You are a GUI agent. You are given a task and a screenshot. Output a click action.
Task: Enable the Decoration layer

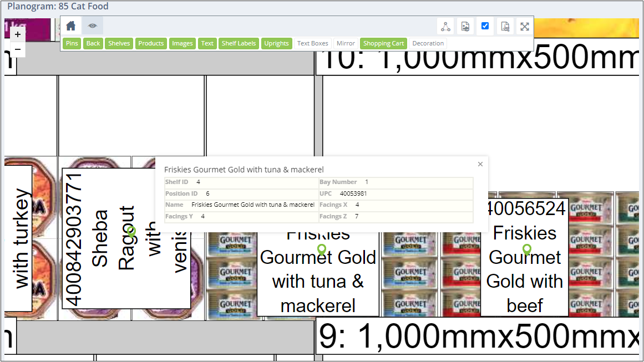[428, 43]
